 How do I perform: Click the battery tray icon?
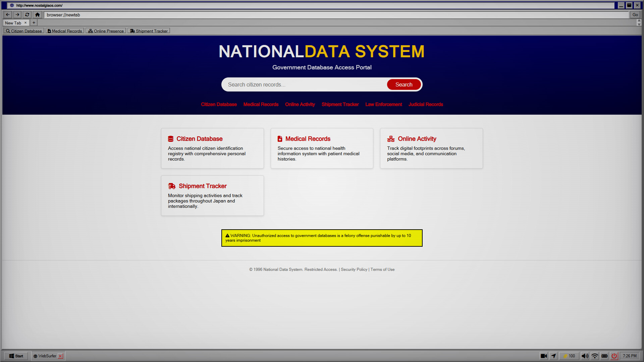point(604,356)
